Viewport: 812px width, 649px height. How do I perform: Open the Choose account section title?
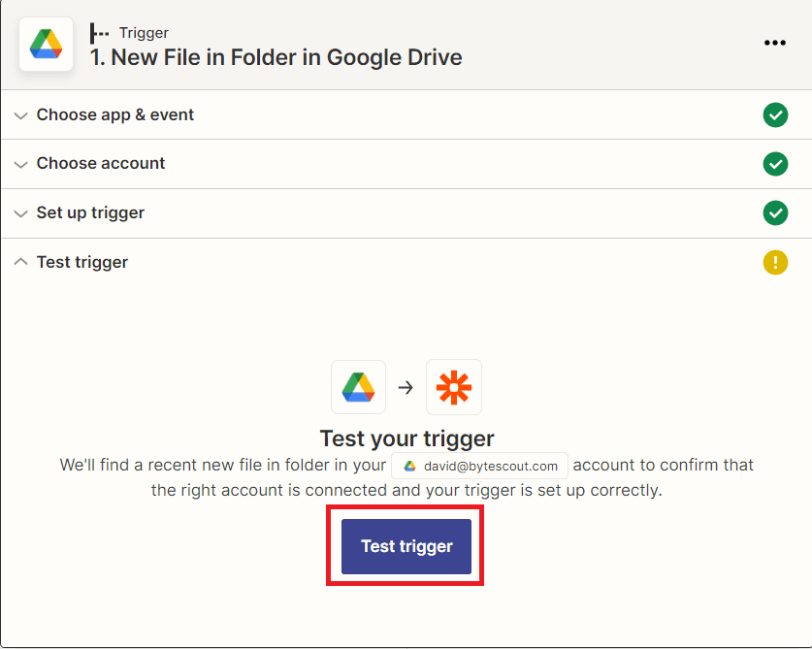(101, 163)
